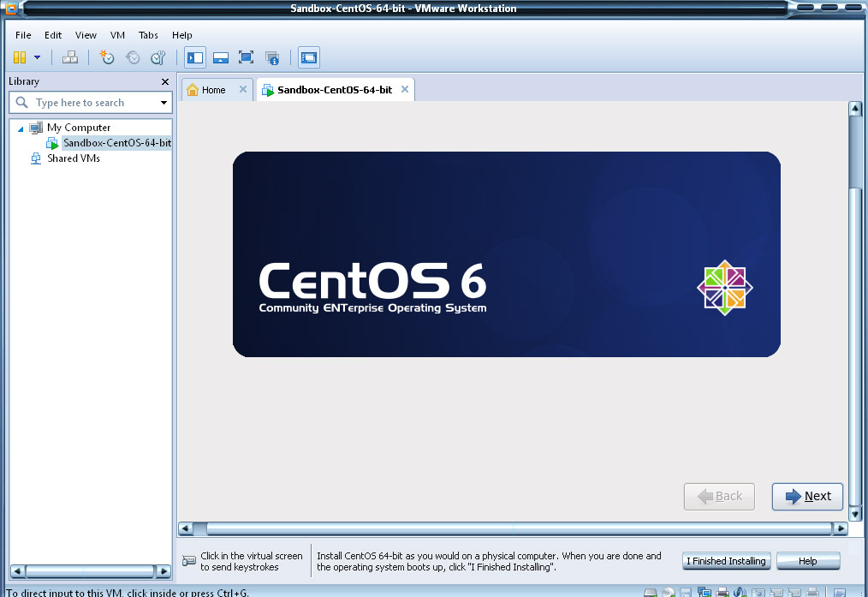868x597 pixels.
Task: Click the Help button in install bar
Action: click(808, 561)
